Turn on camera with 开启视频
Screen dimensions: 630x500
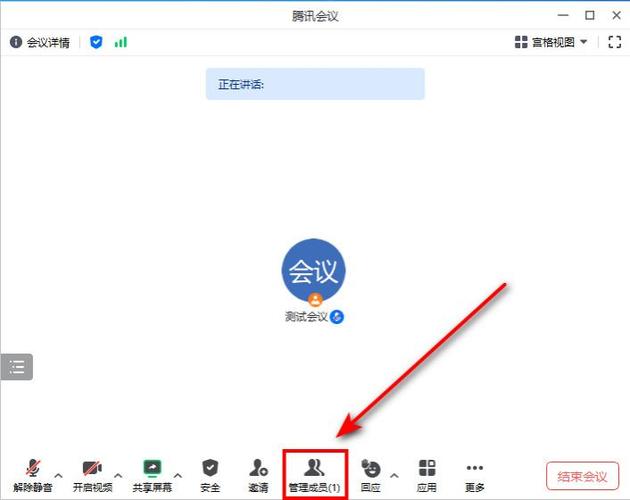click(x=92, y=476)
